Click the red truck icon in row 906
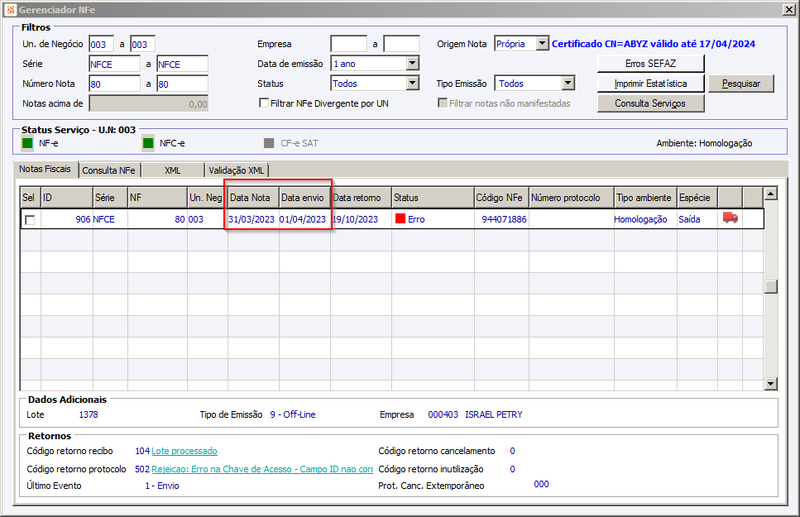This screenshot has width=800, height=517. pyautogui.click(x=730, y=218)
